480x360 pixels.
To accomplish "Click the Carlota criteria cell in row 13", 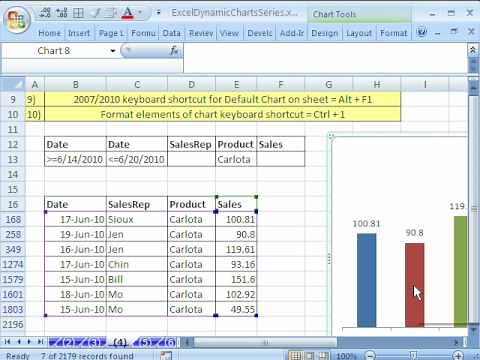I will 236,159.
